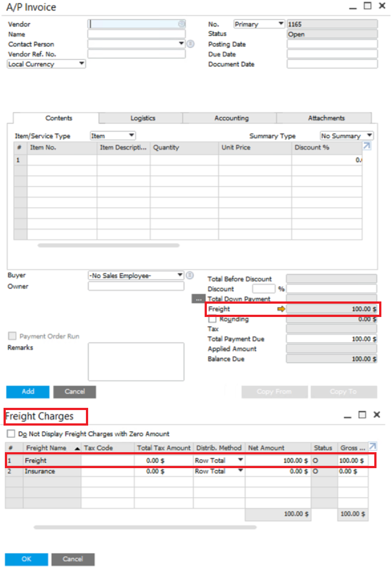
Task: Click the orange Freight link arrow
Action: 281,309
